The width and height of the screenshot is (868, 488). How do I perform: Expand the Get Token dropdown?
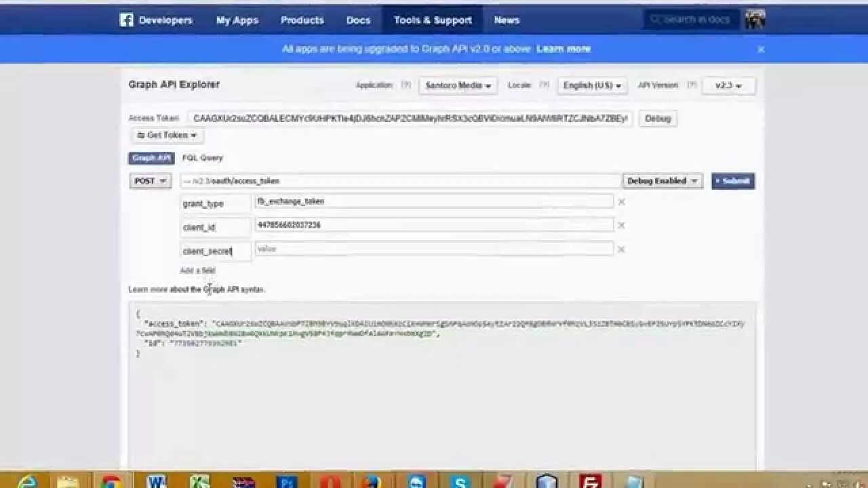pyautogui.click(x=167, y=135)
